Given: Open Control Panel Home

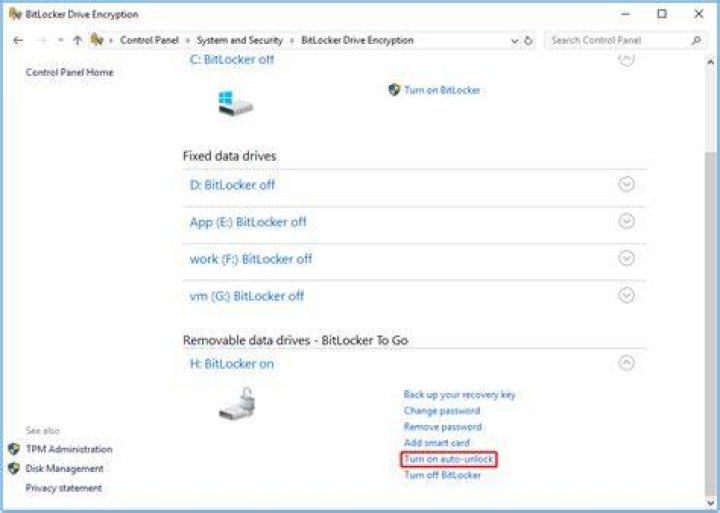Looking at the screenshot, I should [x=69, y=72].
